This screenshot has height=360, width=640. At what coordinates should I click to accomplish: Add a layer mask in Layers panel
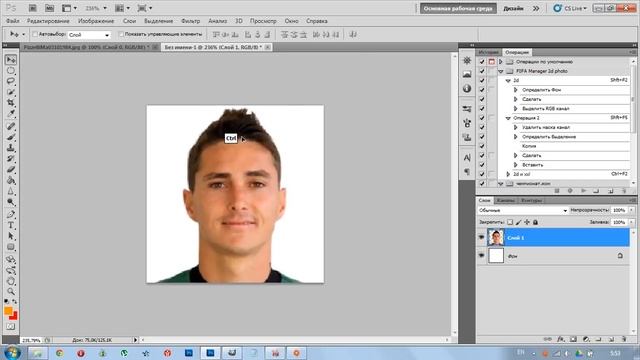coord(573,339)
